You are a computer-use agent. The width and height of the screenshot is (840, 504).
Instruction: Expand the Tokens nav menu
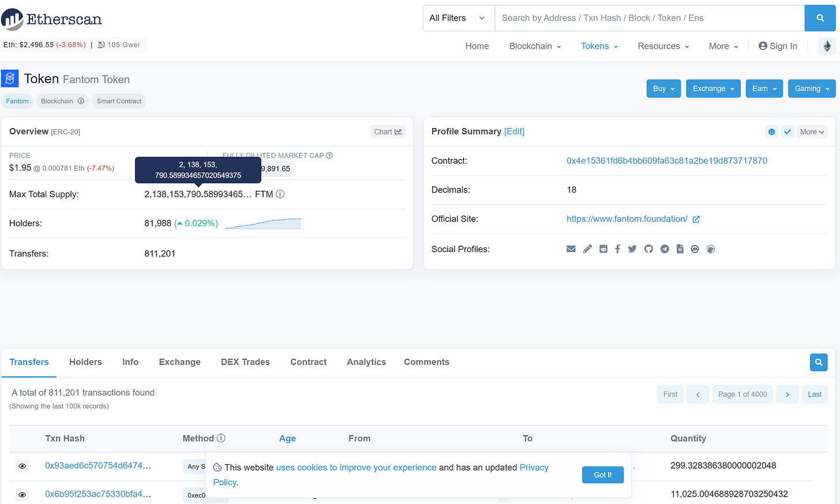[599, 46]
